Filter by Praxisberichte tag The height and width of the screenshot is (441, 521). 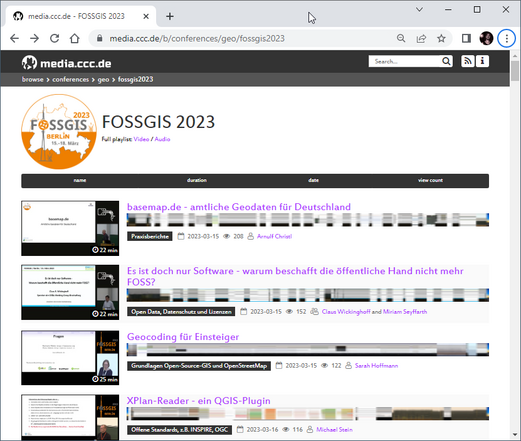click(150, 236)
